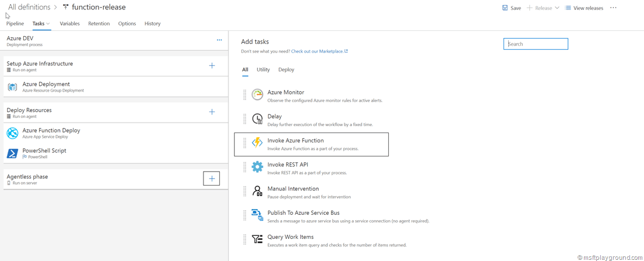This screenshot has width=644, height=261.
Task: Click the View releases list icon
Action: click(568, 8)
